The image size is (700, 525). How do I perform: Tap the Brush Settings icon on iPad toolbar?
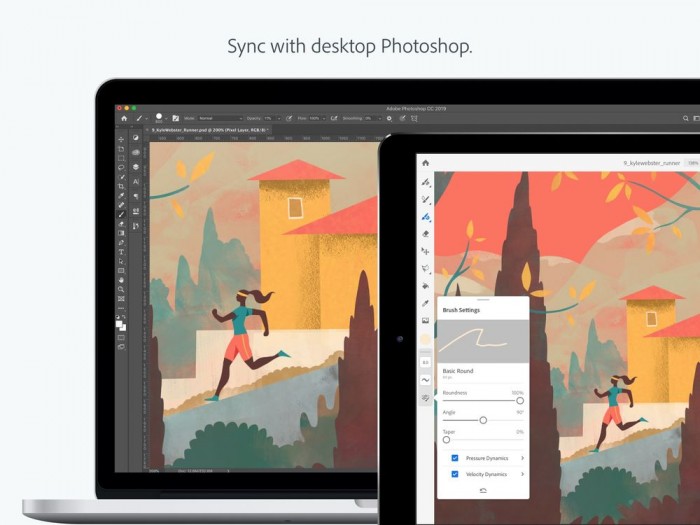(425, 397)
